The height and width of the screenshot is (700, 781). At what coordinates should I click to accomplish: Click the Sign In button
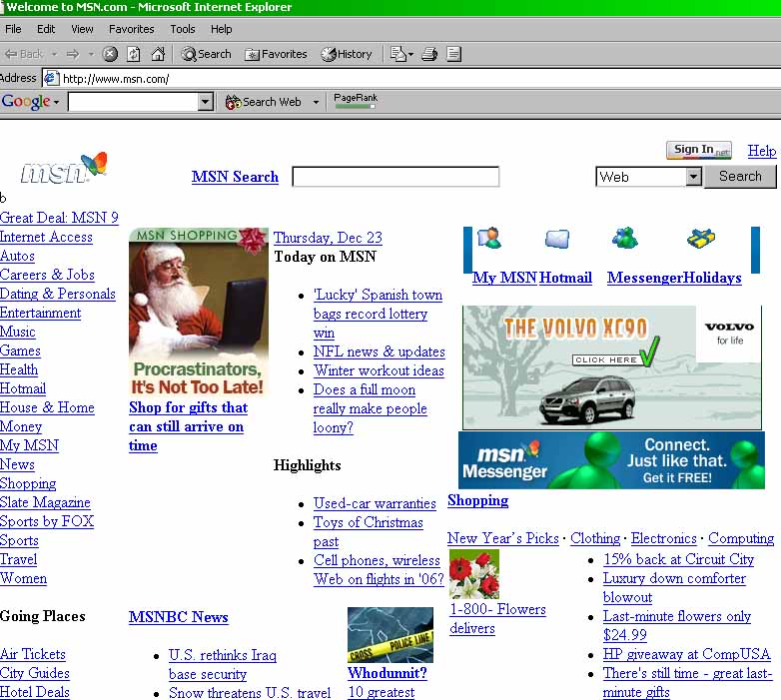tap(699, 150)
